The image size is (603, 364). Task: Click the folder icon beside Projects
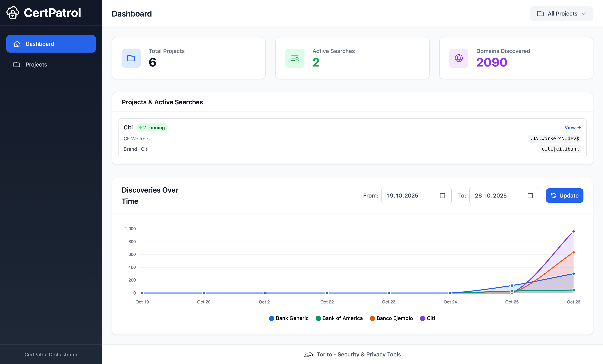16,65
